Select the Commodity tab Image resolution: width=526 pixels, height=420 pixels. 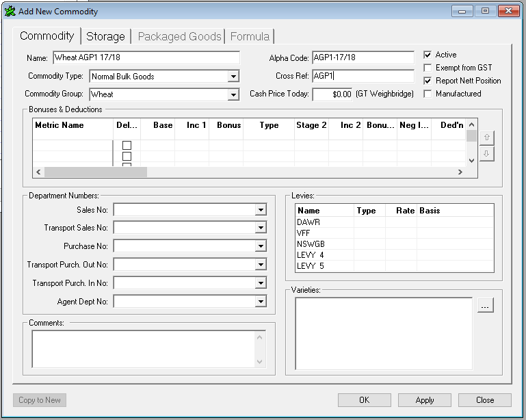47,36
